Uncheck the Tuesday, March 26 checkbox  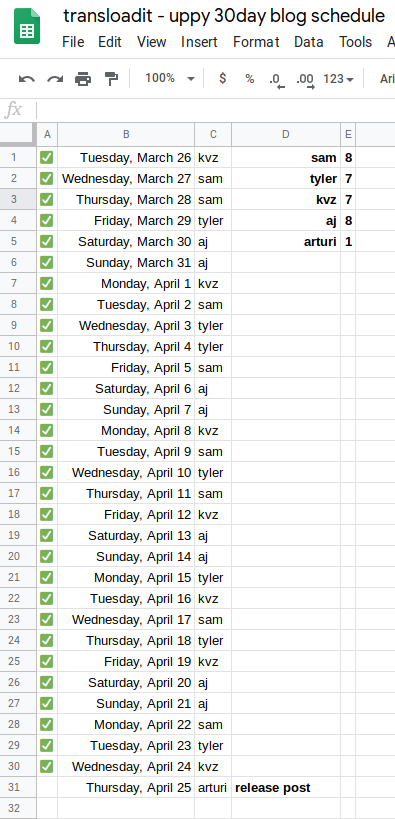[x=47, y=157]
